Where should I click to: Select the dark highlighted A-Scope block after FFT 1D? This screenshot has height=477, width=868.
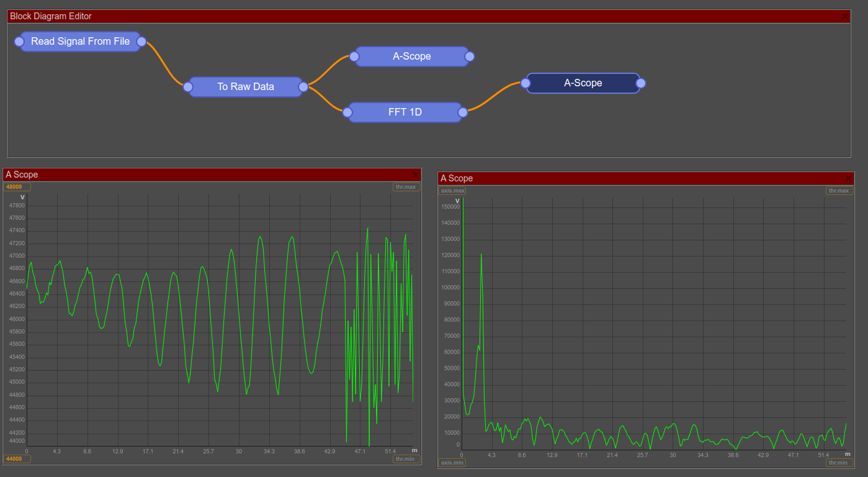tap(583, 83)
